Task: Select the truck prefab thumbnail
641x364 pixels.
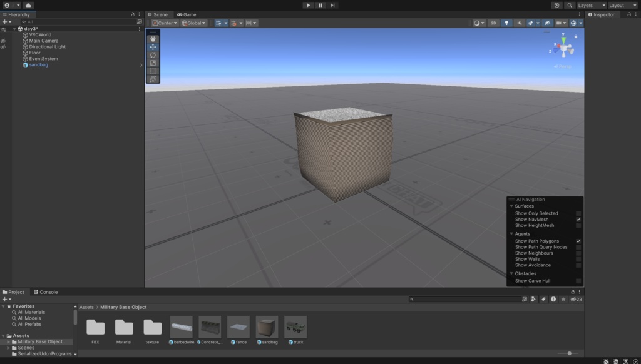Action: click(295, 327)
